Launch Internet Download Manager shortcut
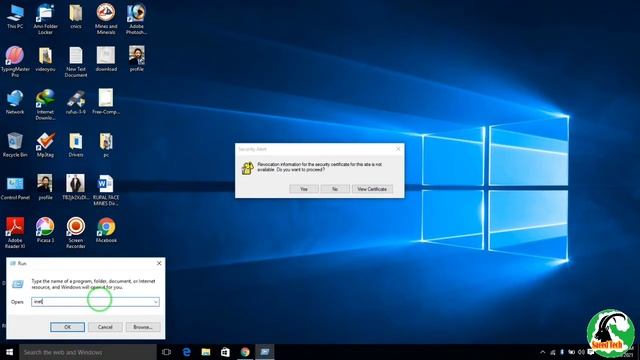This screenshot has width=640, height=360. coord(45,104)
